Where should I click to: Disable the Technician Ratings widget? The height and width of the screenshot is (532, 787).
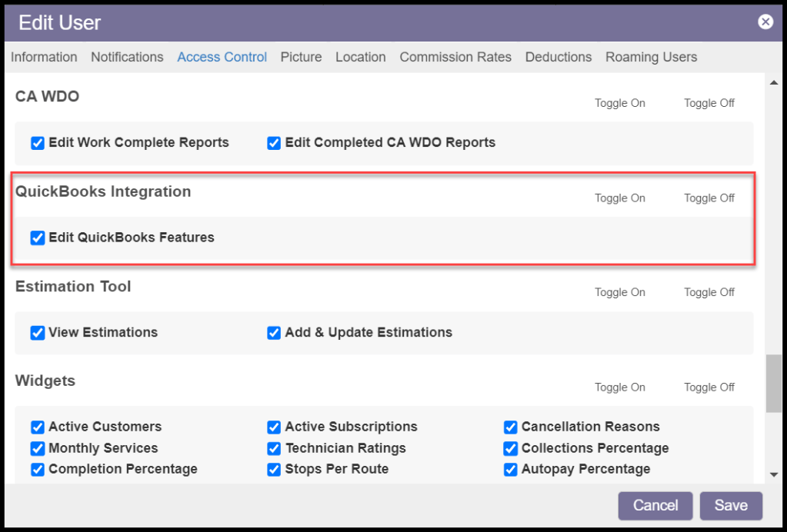(x=274, y=448)
